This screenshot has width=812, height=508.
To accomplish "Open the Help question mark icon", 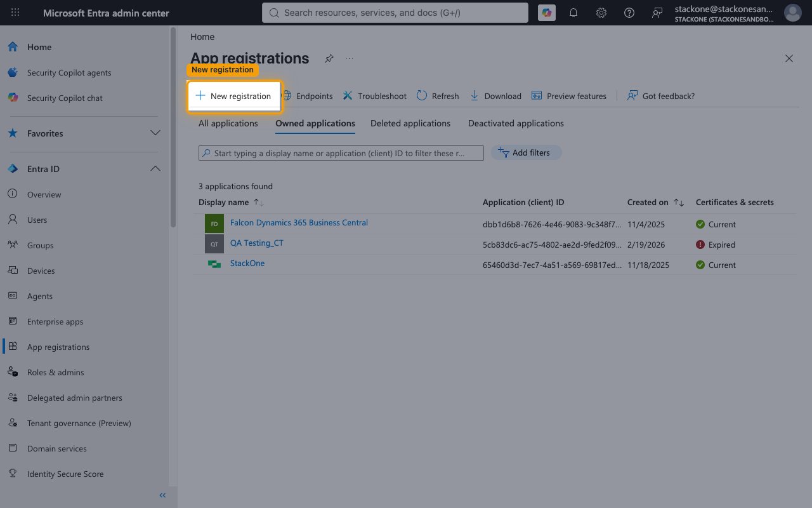I will coord(629,13).
